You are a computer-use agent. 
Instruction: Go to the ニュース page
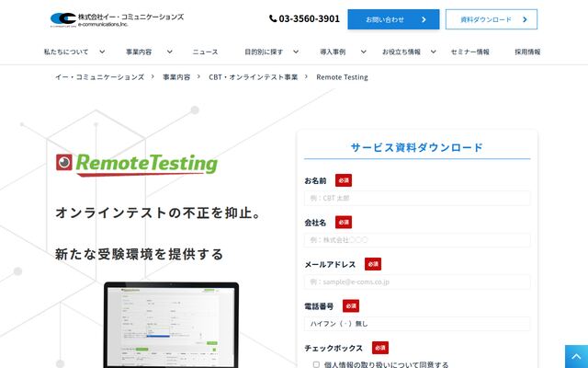205,52
